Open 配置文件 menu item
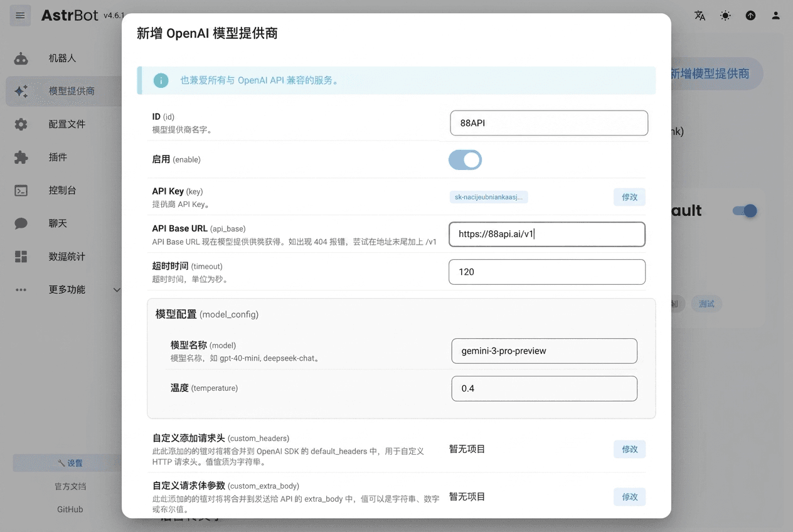 [67, 124]
